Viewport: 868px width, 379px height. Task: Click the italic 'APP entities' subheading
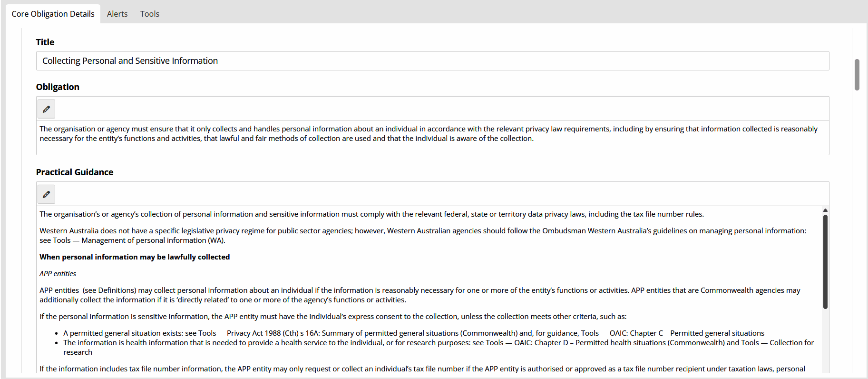[58, 274]
